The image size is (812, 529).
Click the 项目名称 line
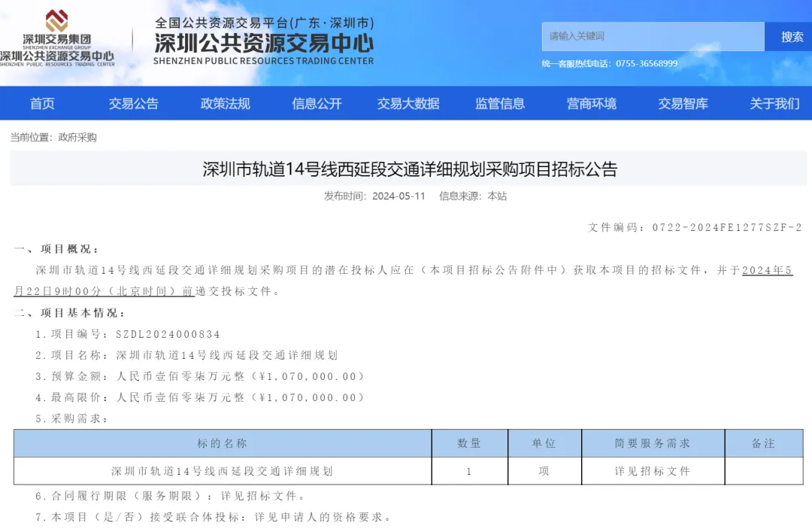coord(186,355)
